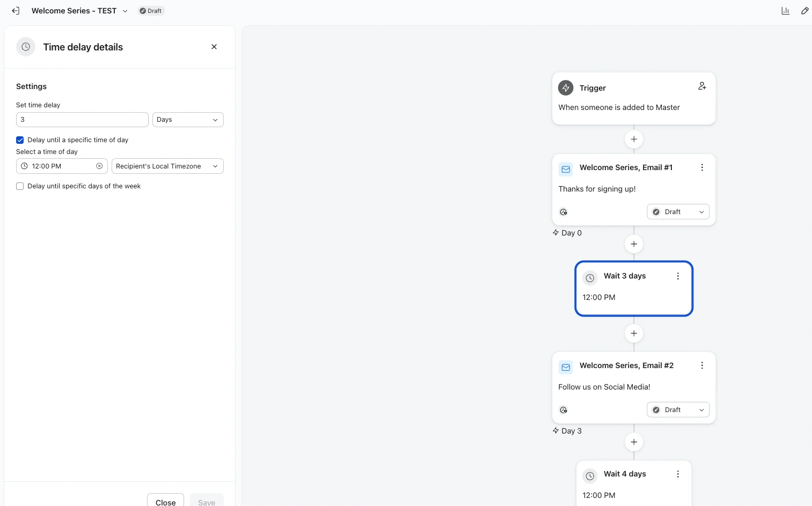Viewport: 812px width, 506px height.
Task: Open the flow analytics chart icon
Action: coord(785,11)
